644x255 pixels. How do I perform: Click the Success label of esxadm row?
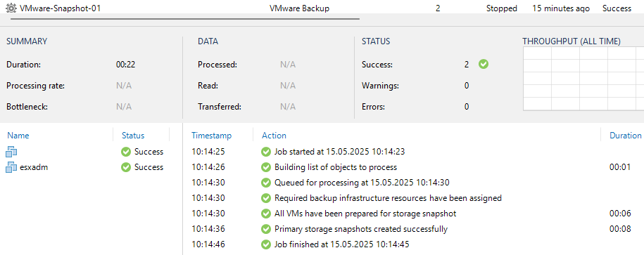click(149, 167)
